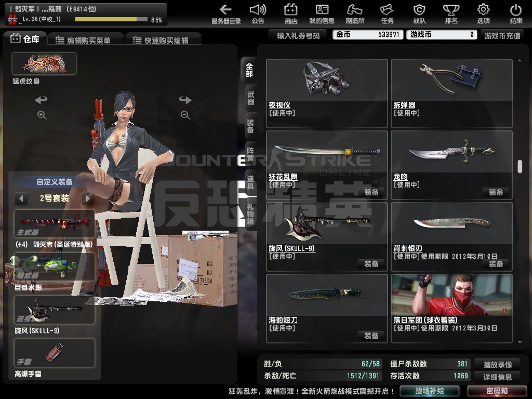Open detailed info (详细信息)

coord(498,377)
